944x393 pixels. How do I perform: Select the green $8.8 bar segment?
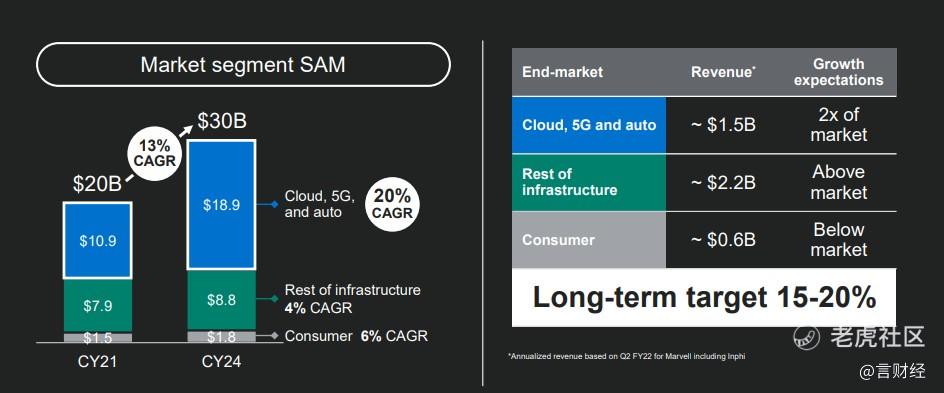click(x=222, y=300)
